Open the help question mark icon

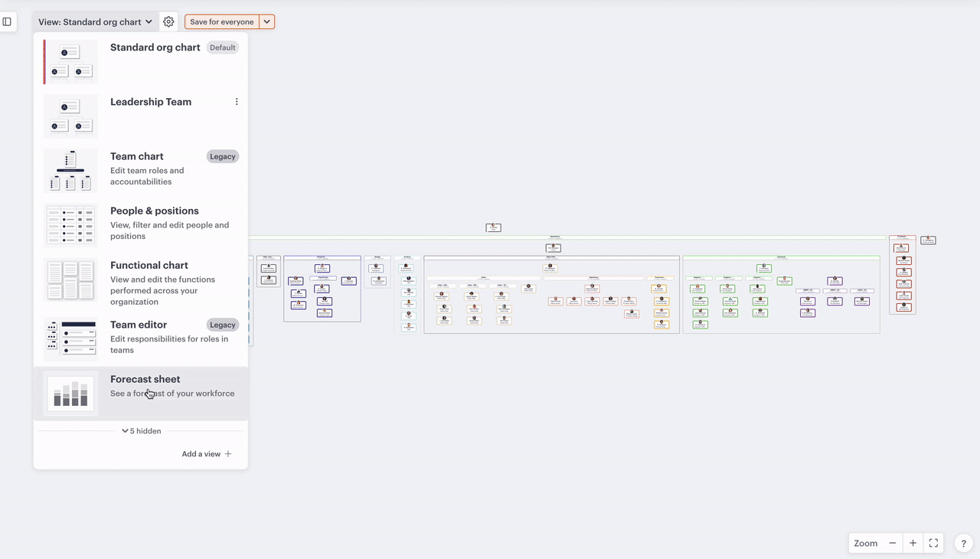point(964,543)
